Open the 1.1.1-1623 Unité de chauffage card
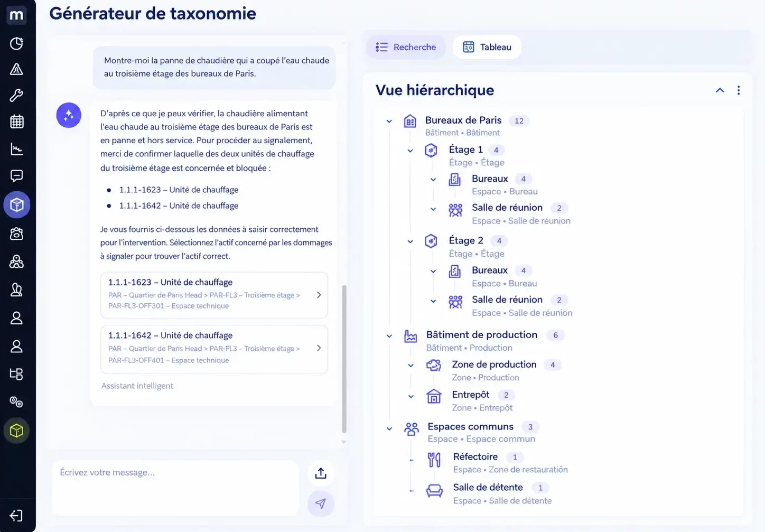The height and width of the screenshot is (532, 765). tap(214, 295)
